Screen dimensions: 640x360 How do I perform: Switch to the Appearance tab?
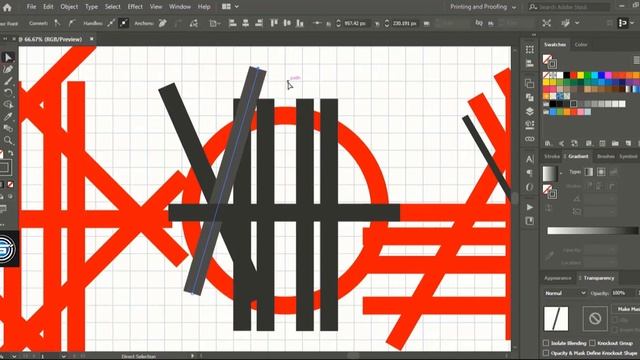tap(558, 278)
